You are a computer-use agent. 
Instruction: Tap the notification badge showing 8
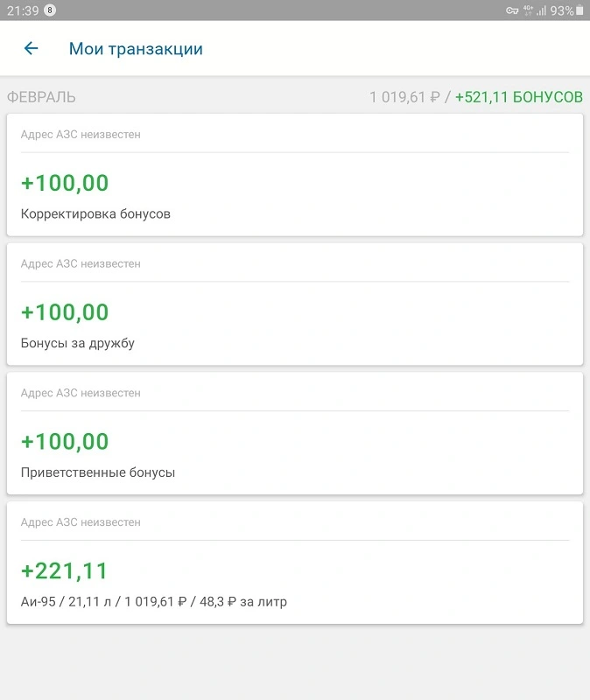tap(50, 10)
